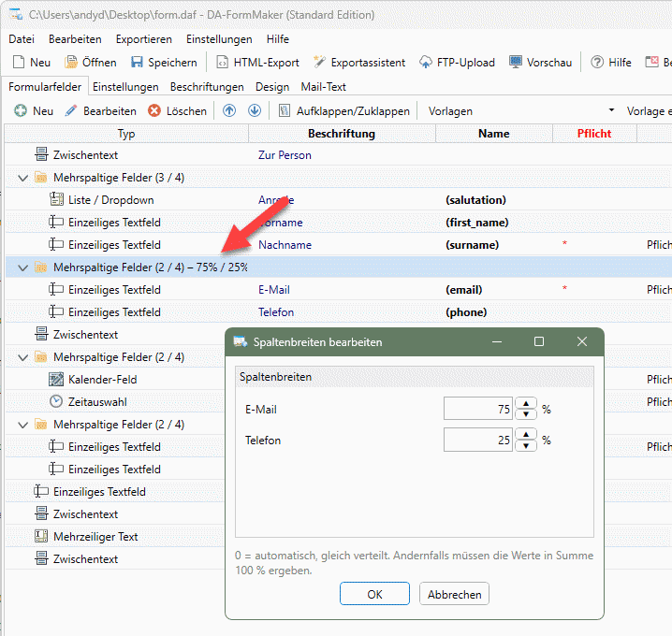Viewport: 672px width, 636px height.
Task: Click the Name column header
Action: tap(494, 133)
